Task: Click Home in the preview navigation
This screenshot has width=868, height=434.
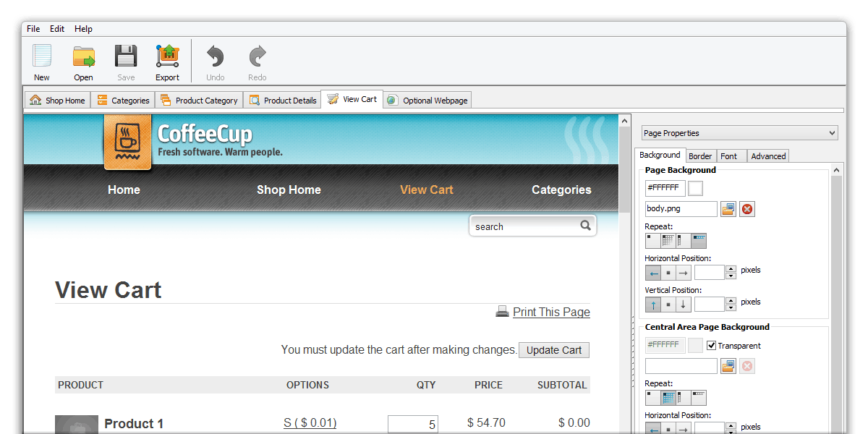Action: pyautogui.click(x=124, y=190)
